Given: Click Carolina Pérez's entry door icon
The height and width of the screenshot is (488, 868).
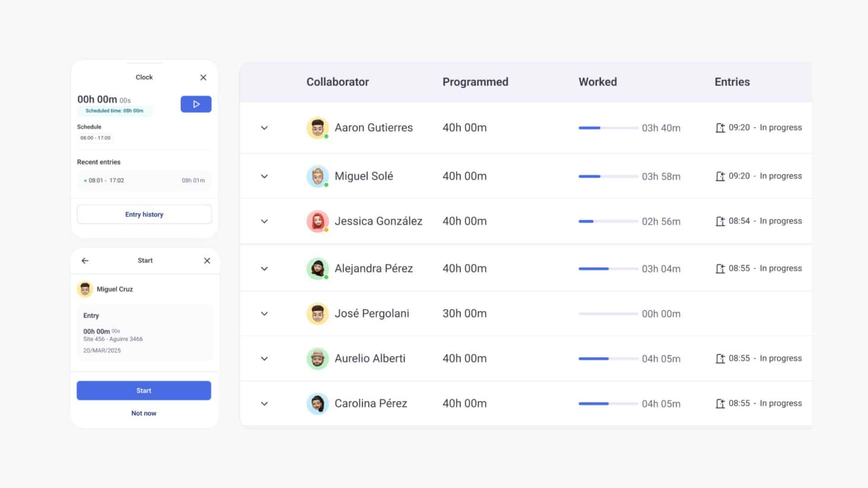Looking at the screenshot, I should point(720,404).
